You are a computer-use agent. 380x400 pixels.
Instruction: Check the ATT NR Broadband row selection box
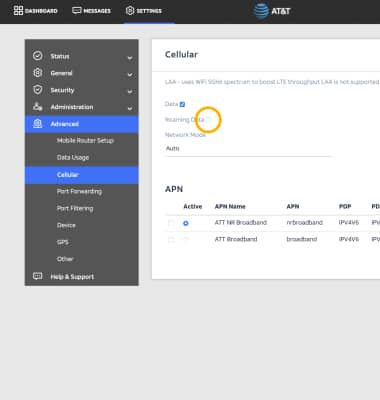(x=171, y=223)
